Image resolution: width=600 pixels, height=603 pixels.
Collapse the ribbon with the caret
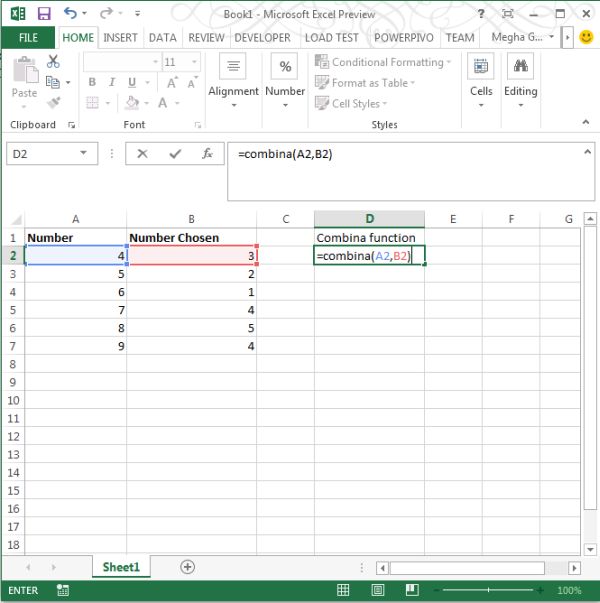[586, 122]
